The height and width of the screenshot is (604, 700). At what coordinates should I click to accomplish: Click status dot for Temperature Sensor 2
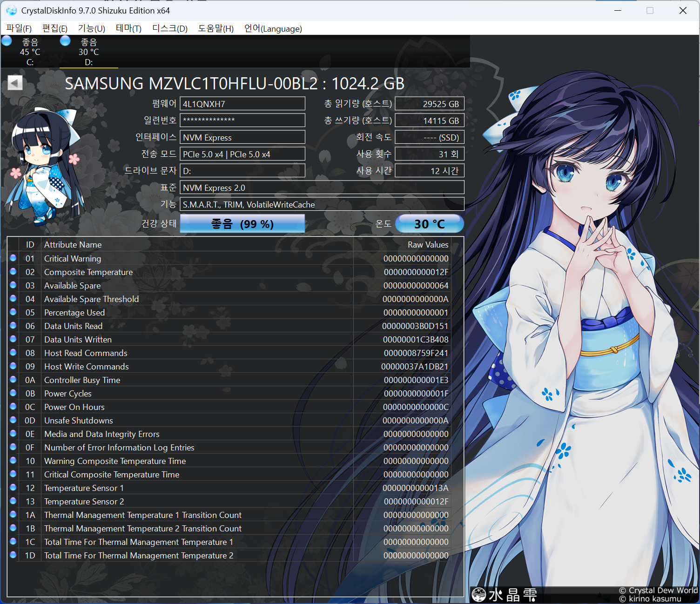13,501
